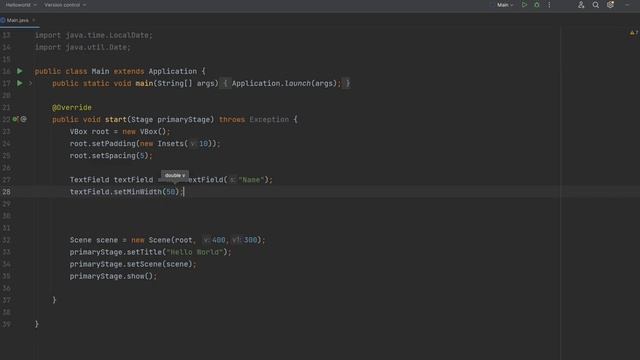Click the import java.time.LocalDate line
Screen dimensions: 640x360
pos(94,35)
